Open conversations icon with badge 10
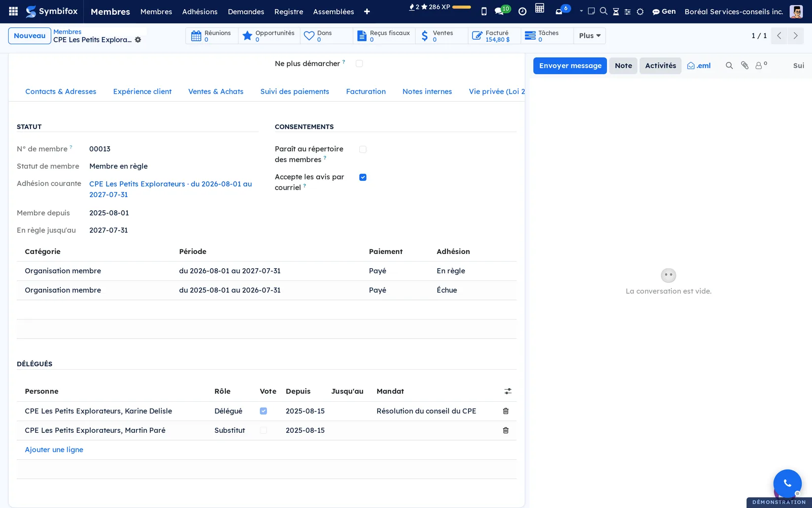 [502, 10]
